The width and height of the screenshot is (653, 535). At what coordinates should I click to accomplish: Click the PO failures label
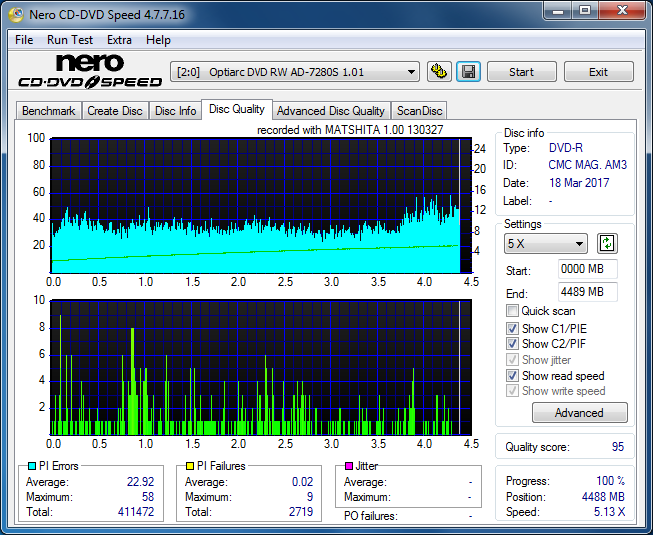(371, 516)
